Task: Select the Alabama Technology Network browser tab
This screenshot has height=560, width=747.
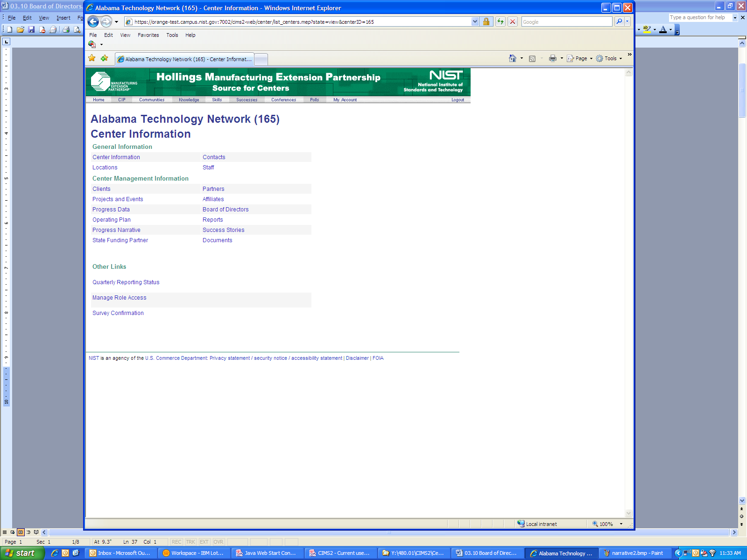Action: click(184, 59)
